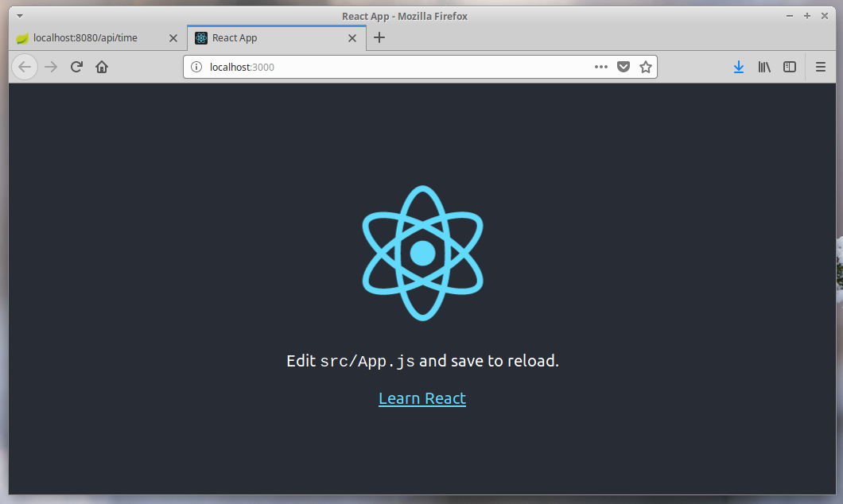843x504 pixels.
Task: Click the React atom logo
Action: click(x=422, y=253)
